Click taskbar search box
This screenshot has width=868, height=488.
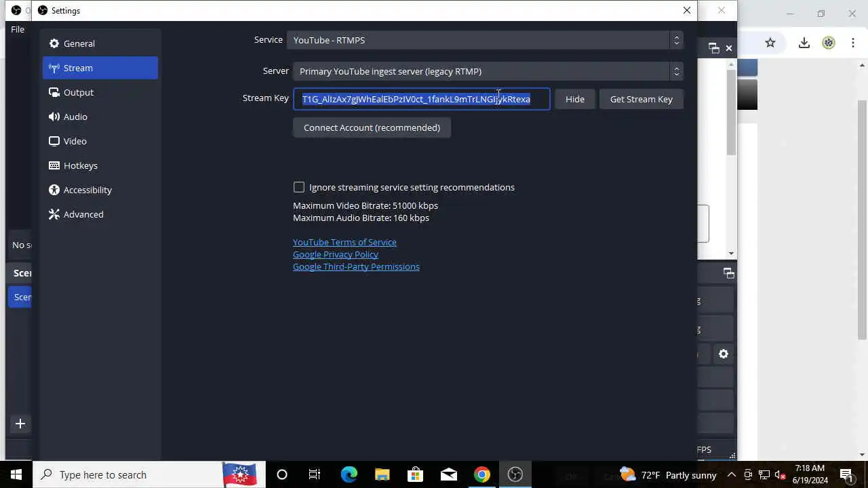point(149,474)
